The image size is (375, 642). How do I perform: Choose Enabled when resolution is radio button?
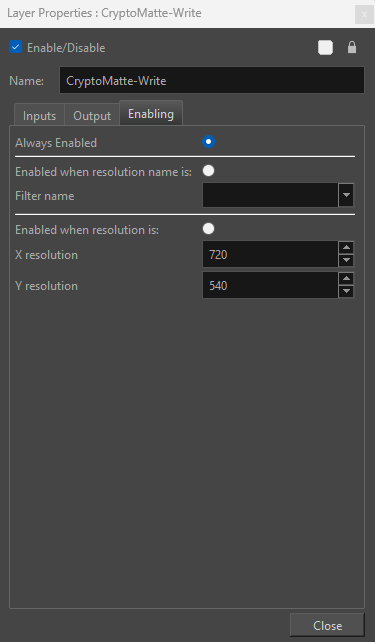[208, 228]
